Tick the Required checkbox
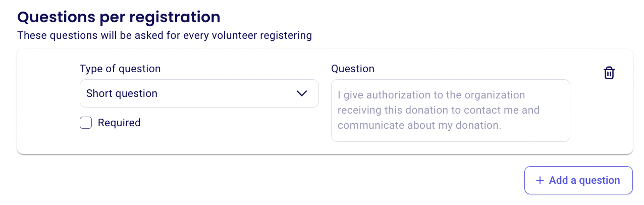Viewport: 644px width, 205px height. click(x=86, y=123)
